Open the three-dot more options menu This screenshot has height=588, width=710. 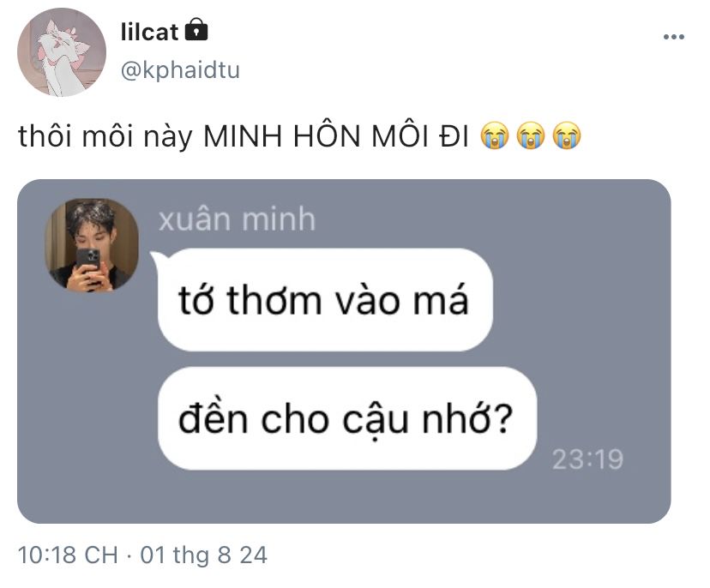(673, 37)
